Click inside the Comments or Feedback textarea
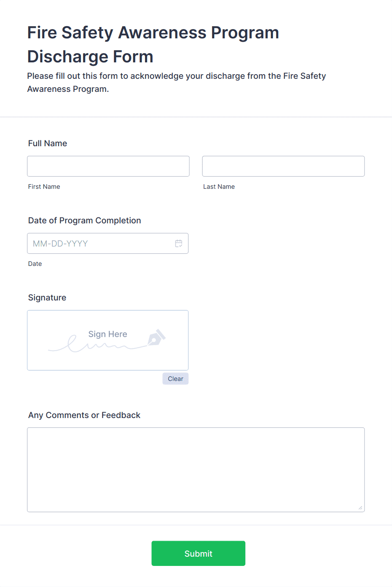 [x=196, y=470]
